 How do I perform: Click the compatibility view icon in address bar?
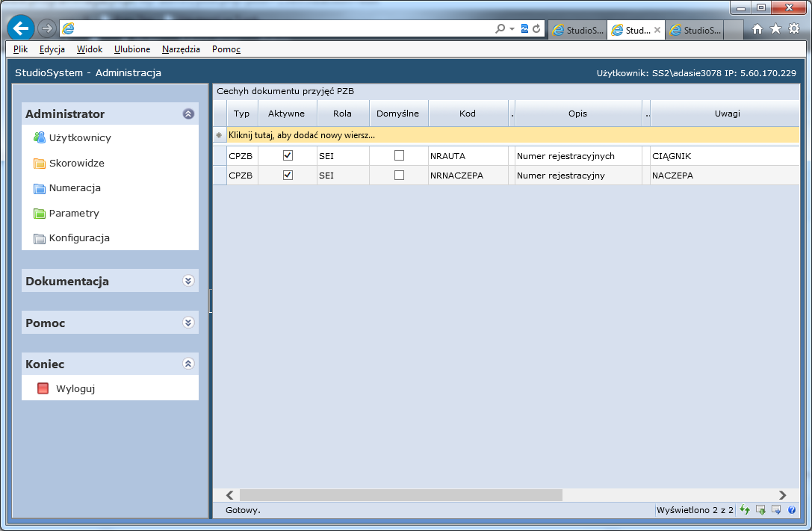coord(524,29)
